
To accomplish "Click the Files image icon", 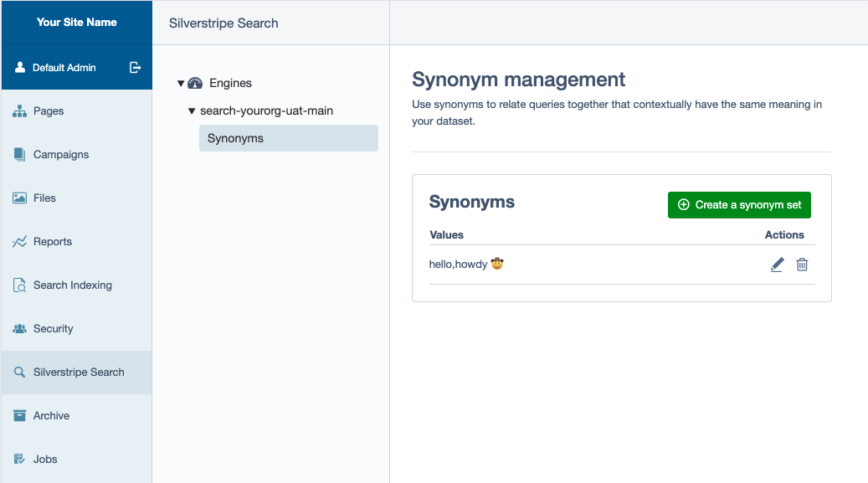I will pos(19,198).
